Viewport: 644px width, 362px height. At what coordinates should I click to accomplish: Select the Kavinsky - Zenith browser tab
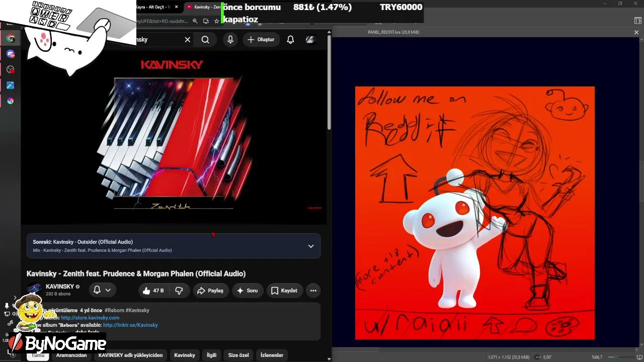(204, 7)
